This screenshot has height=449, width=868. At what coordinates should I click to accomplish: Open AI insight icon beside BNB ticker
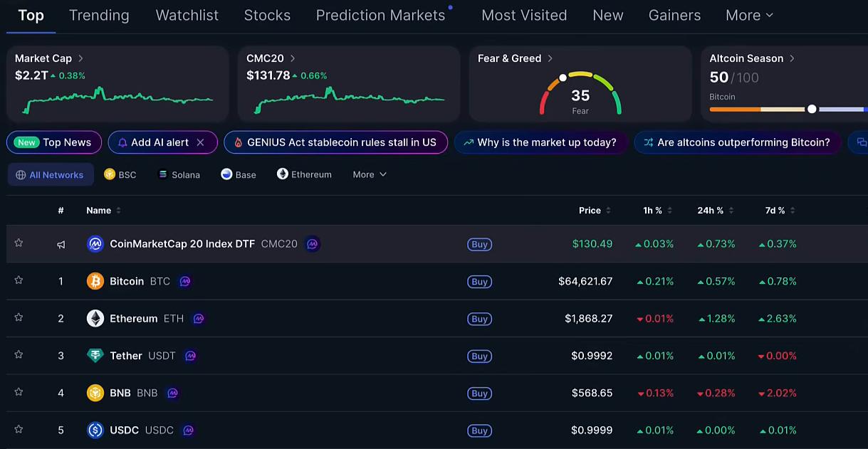tap(172, 393)
